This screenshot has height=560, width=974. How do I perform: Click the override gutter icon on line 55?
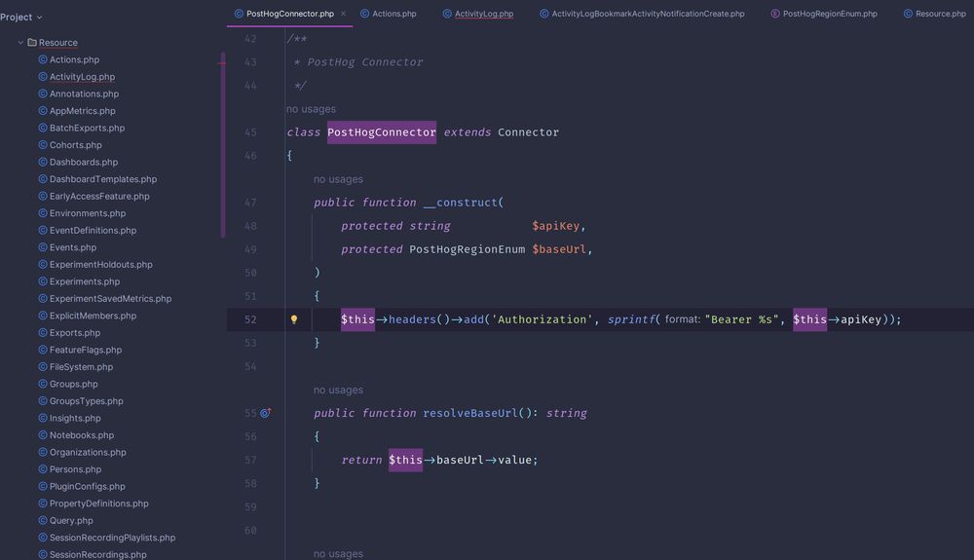pos(265,413)
